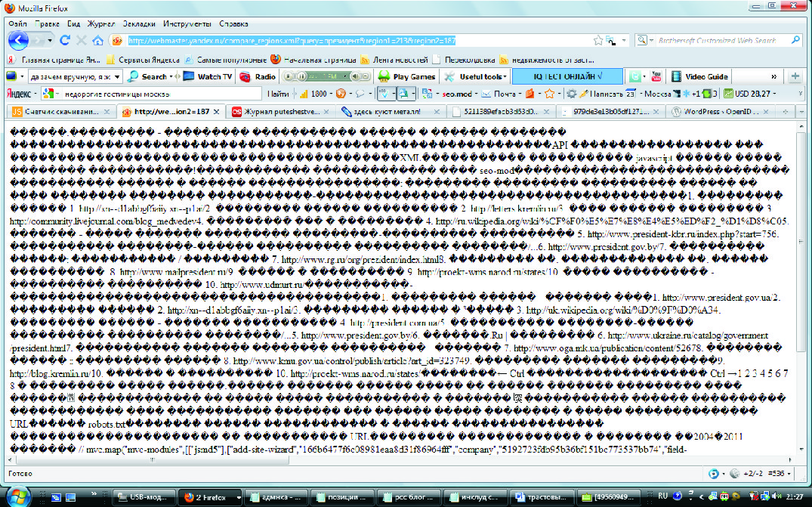Click the radio station display slider
812x507 pixels.
click(x=329, y=76)
